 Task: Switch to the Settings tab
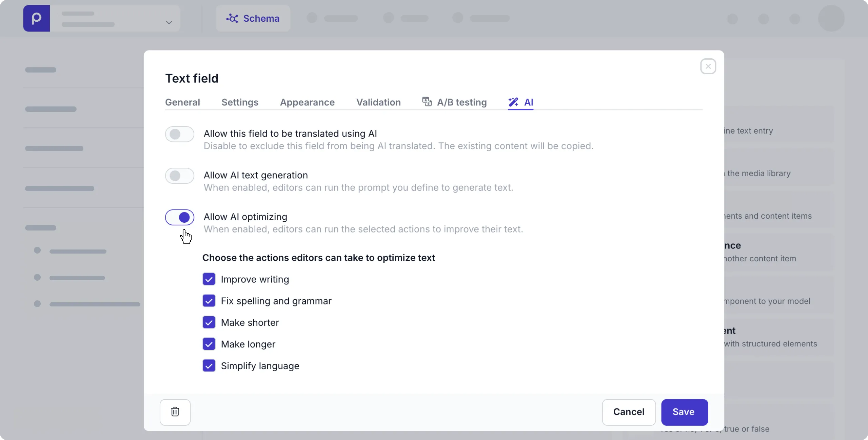(240, 102)
